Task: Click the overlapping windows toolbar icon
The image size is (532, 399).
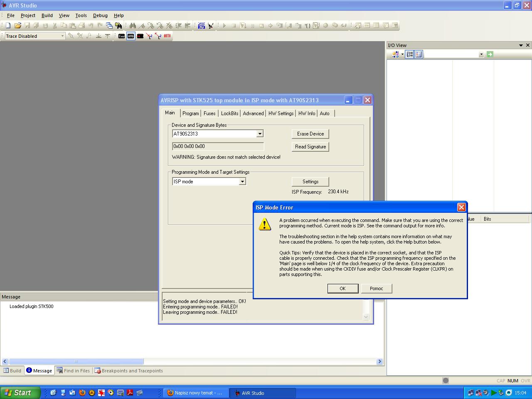Action: [109, 25]
